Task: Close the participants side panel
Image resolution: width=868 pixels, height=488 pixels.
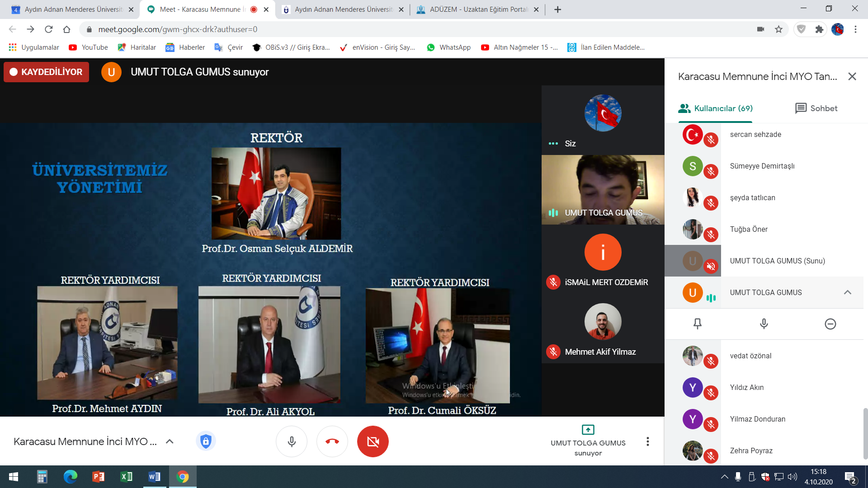Action: coord(852,76)
